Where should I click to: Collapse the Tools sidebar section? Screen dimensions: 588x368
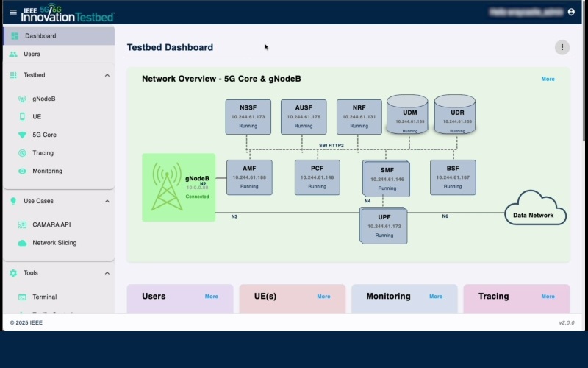[107, 273]
